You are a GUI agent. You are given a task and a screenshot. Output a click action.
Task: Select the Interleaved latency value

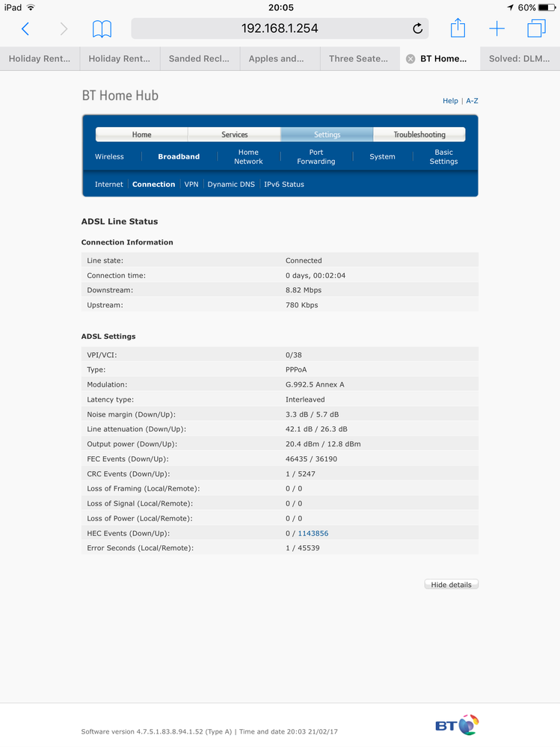coord(305,399)
